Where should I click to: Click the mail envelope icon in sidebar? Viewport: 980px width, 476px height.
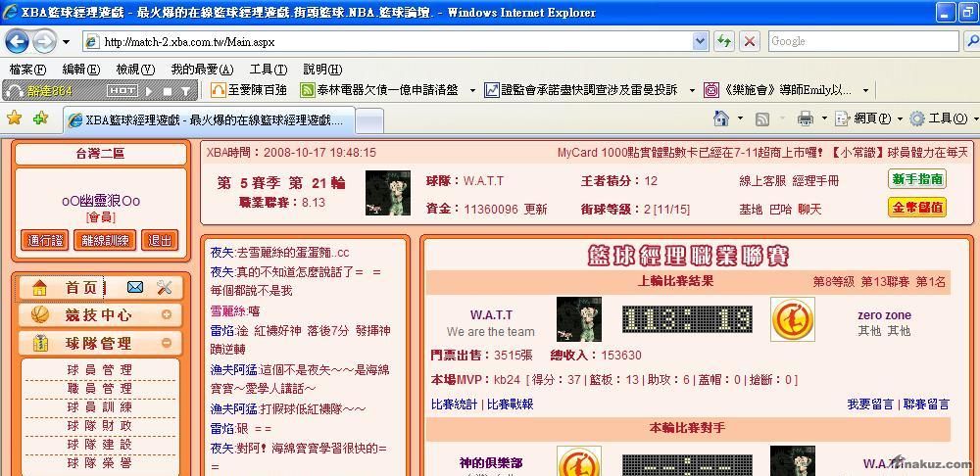tap(135, 287)
